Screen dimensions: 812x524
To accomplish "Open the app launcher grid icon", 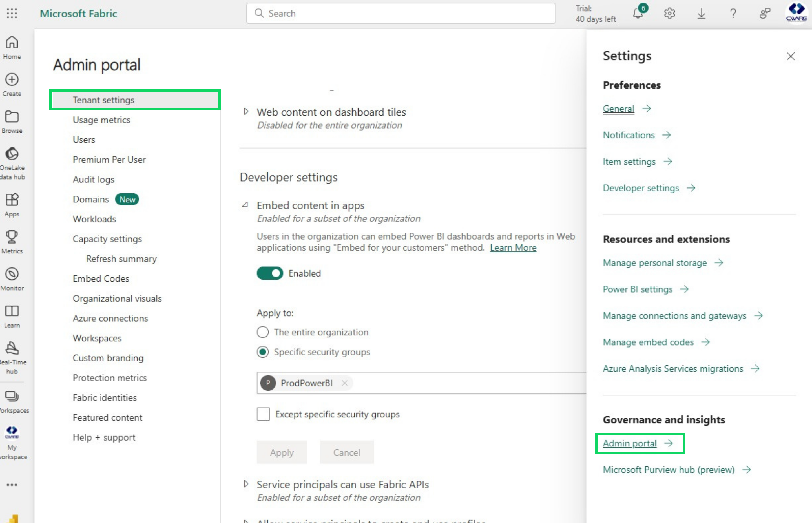I will point(12,13).
